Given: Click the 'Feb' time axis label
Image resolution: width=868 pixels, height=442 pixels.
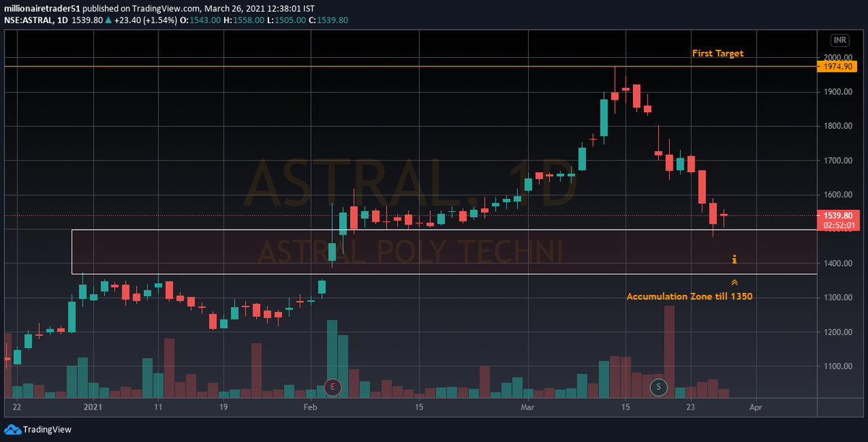Looking at the screenshot, I should click(x=310, y=408).
